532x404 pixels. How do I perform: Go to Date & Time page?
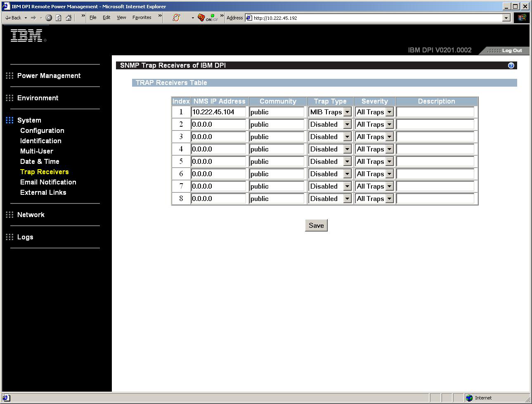tap(40, 161)
